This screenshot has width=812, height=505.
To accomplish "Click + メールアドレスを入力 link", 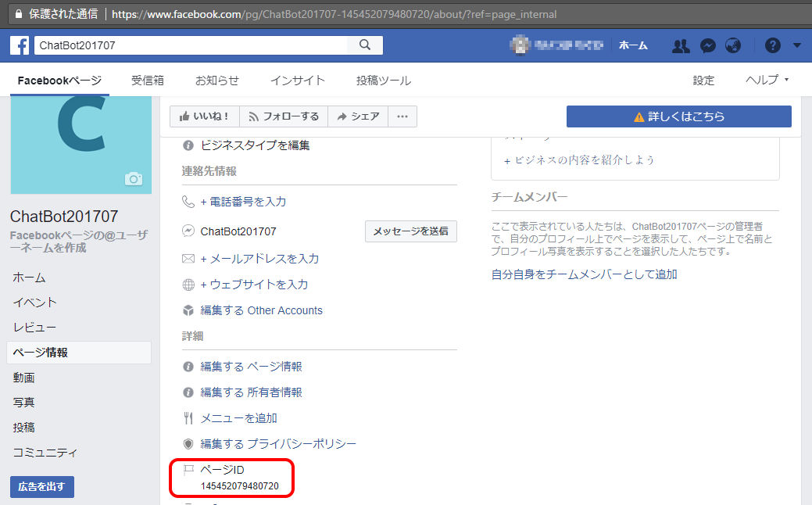I will coord(259,259).
